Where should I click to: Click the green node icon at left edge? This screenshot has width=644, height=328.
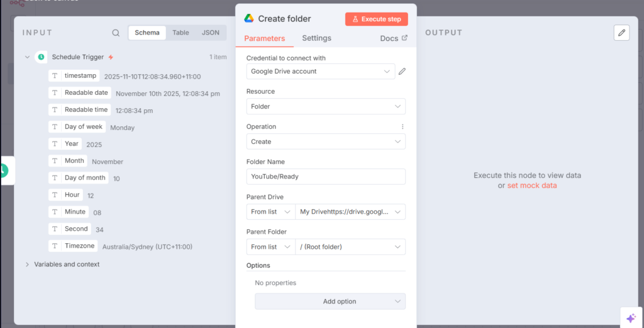[x=4, y=170]
